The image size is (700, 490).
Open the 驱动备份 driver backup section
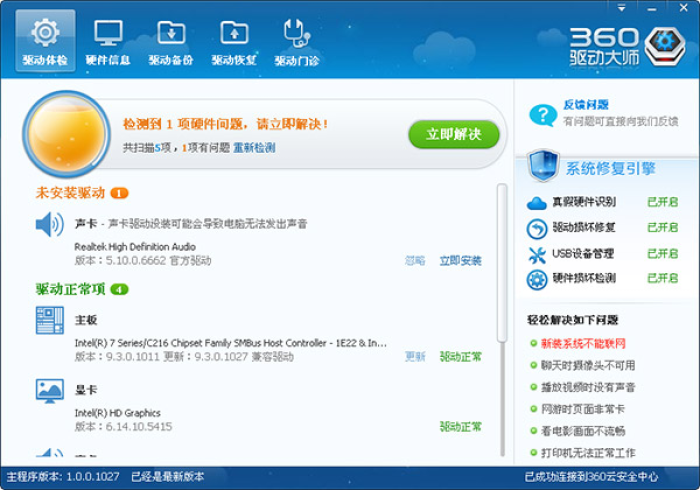click(x=171, y=41)
